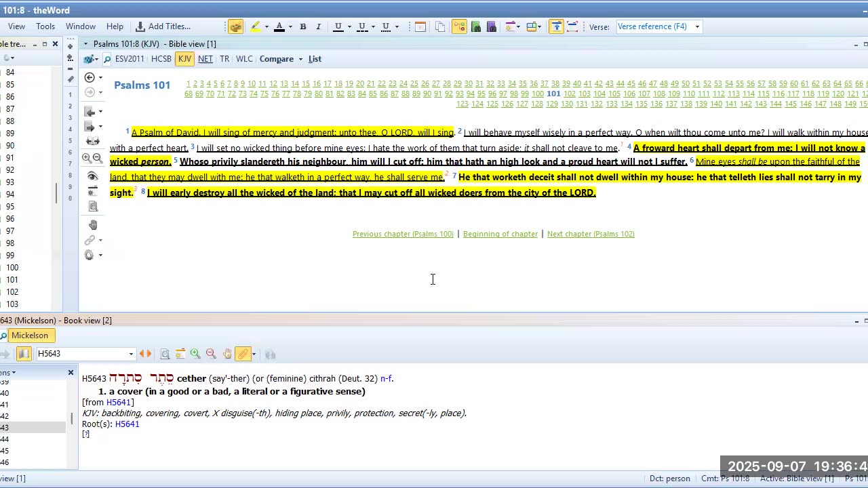Image resolution: width=868 pixels, height=488 pixels.
Task: Toggle the eye visibility option in Bible view
Action: (92, 176)
